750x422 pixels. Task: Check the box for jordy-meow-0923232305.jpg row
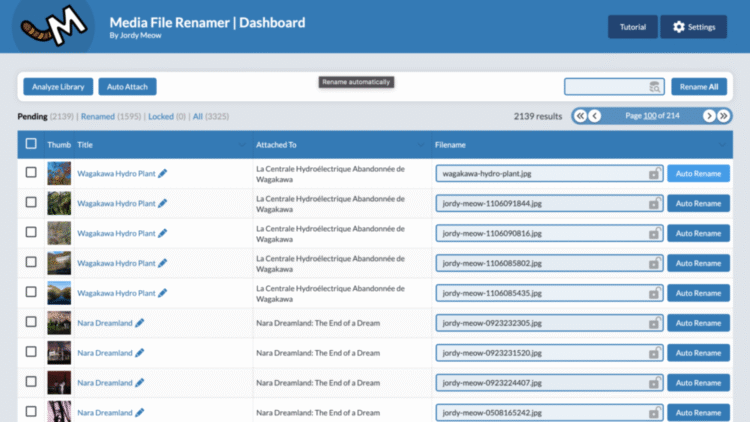click(31, 322)
